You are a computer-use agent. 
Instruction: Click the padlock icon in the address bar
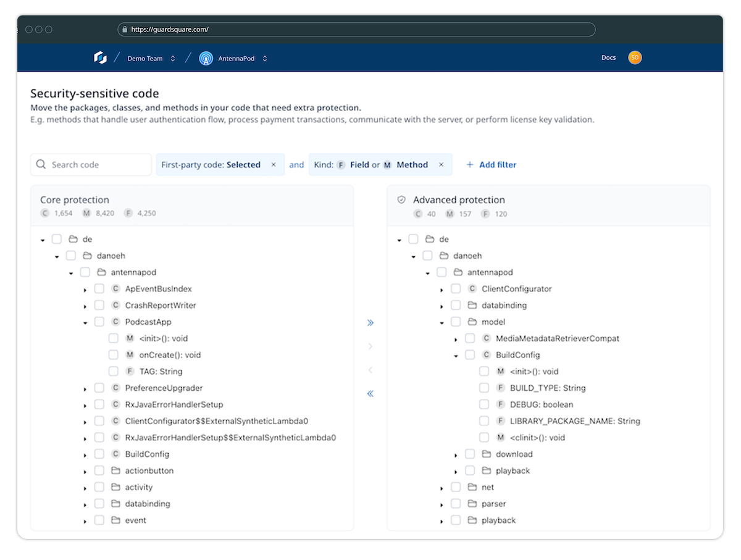tap(125, 29)
